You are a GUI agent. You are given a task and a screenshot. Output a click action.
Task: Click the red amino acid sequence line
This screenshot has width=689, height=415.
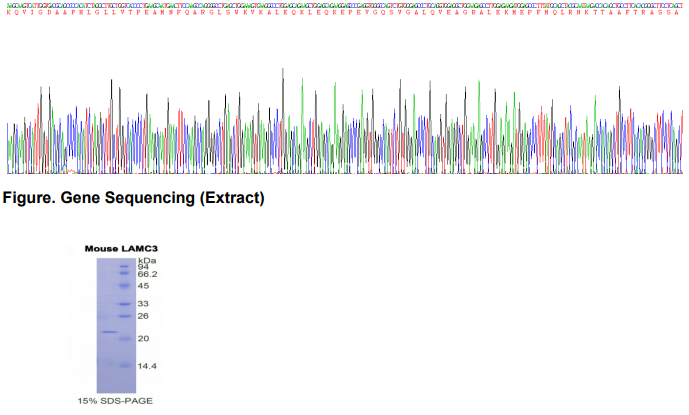click(344, 13)
